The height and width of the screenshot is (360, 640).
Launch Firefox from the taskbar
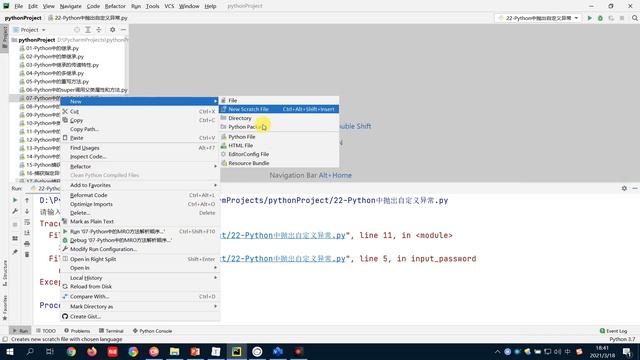[92, 351]
